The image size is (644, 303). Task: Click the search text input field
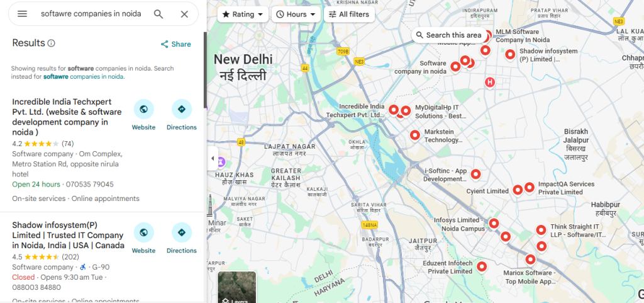pyautogui.click(x=91, y=14)
